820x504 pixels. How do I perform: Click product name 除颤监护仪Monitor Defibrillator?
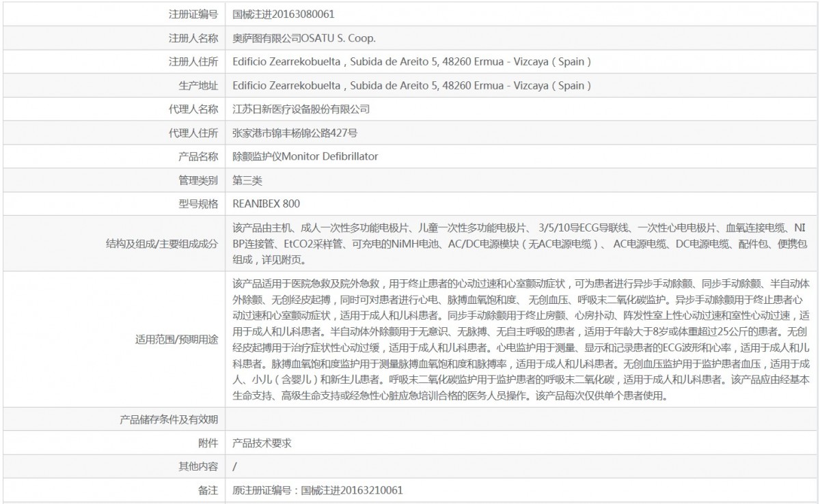pyautogui.click(x=305, y=156)
